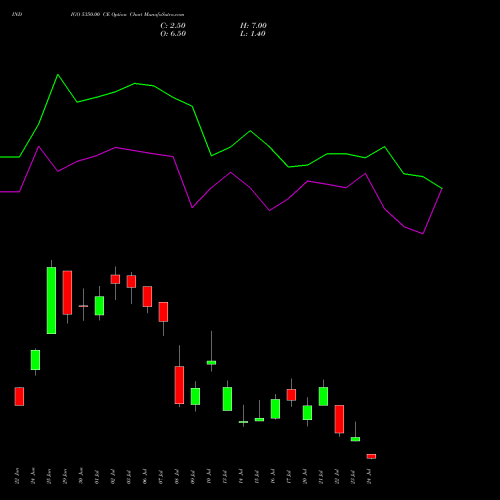The image size is (500, 500).
Task: Click the red candle above 29 Jun
Action: click(x=67, y=292)
